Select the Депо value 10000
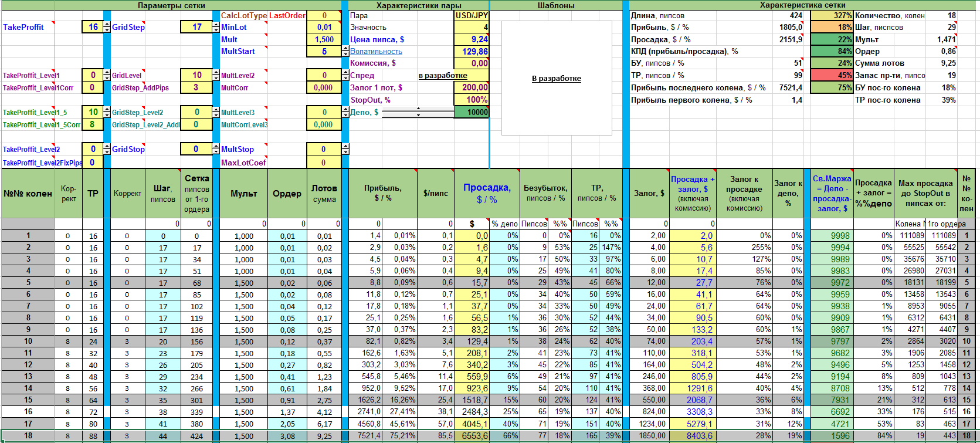Viewport: 980px width, 443px height. (x=472, y=112)
